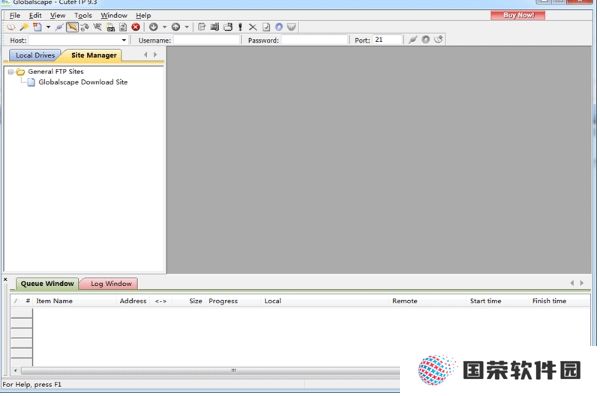This screenshot has width=600, height=396.
Task: Switch to the Local Drives tab
Action: pos(35,55)
